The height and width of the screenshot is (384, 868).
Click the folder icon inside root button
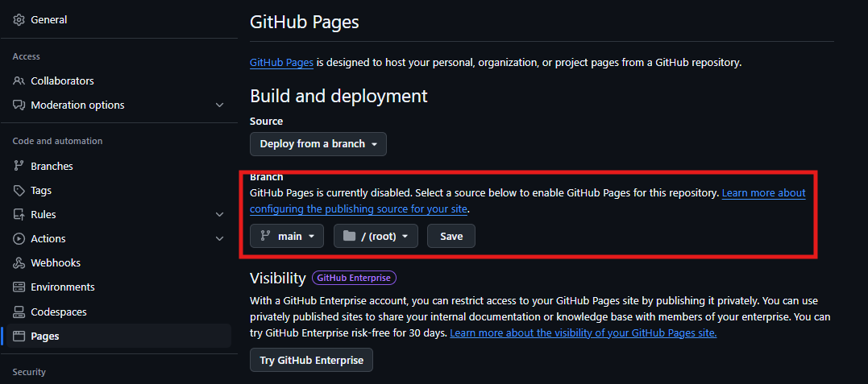click(x=349, y=236)
